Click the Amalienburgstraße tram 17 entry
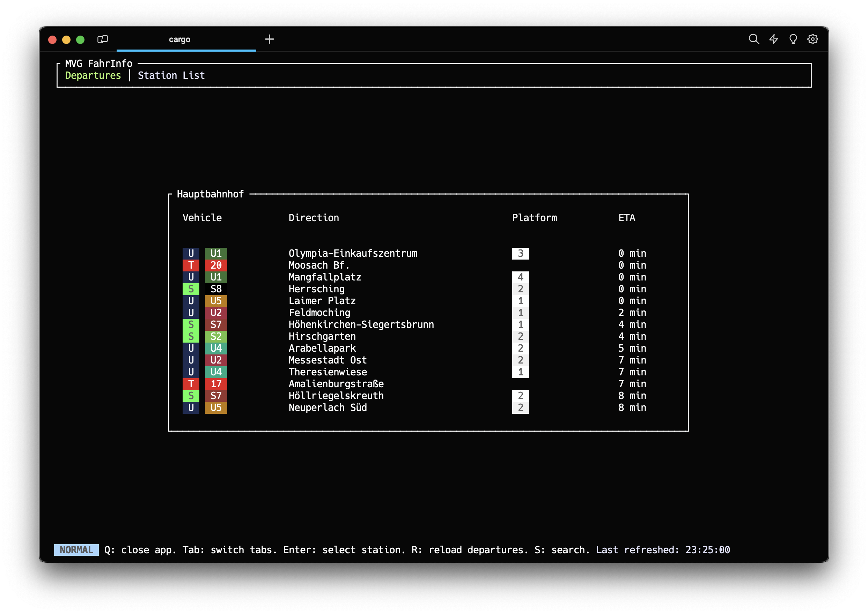 coord(336,384)
